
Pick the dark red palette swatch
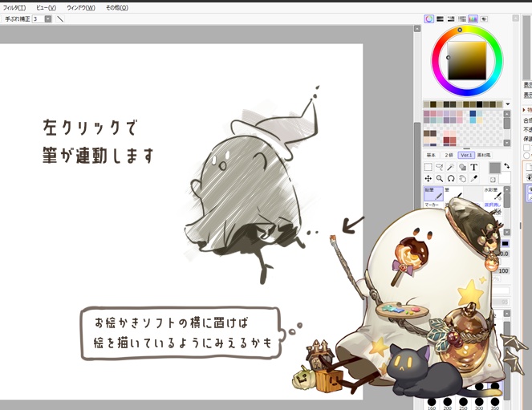click(446, 140)
